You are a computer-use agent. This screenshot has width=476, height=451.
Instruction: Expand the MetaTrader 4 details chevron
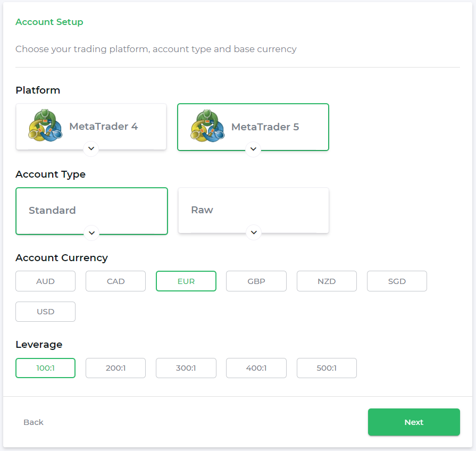click(x=91, y=149)
